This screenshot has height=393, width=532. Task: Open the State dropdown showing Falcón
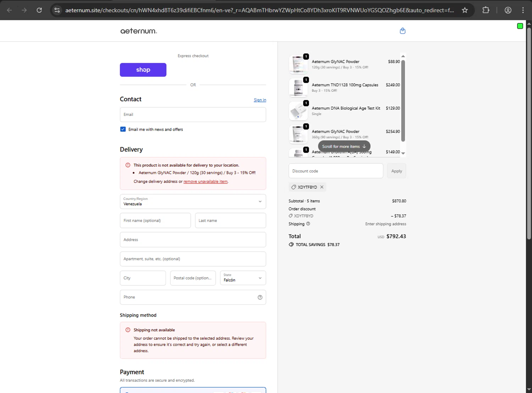pyautogui.click(x=243, y=278)
